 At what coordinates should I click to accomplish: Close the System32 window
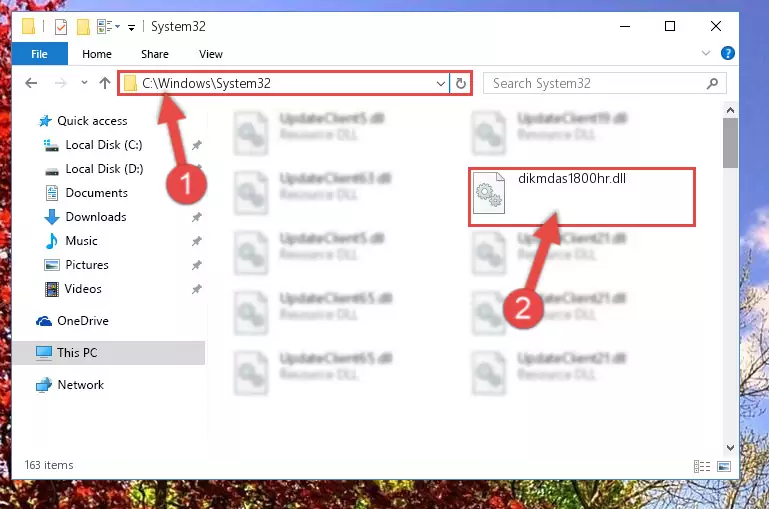pyautogui.click(x=716, y=26)
